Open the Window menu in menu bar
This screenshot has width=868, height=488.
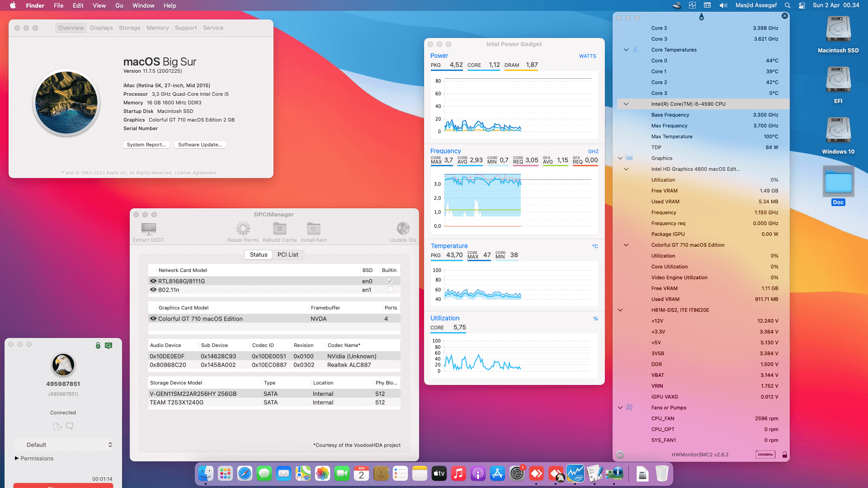(143, 5)
